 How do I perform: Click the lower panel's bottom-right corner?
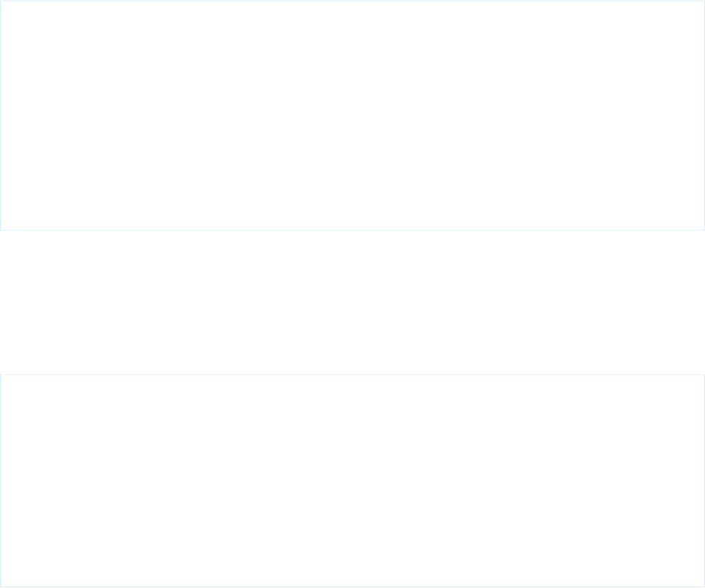704,587
